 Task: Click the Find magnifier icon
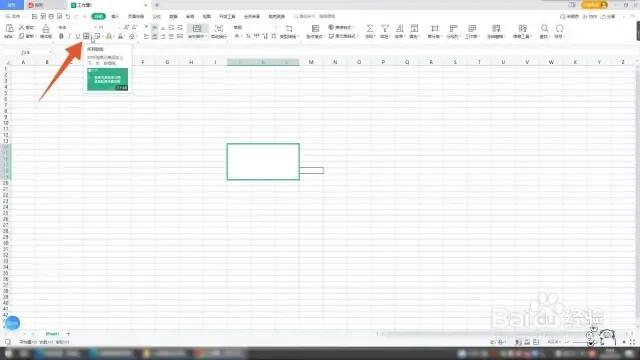pyautogui.click(x=544, y=28)
